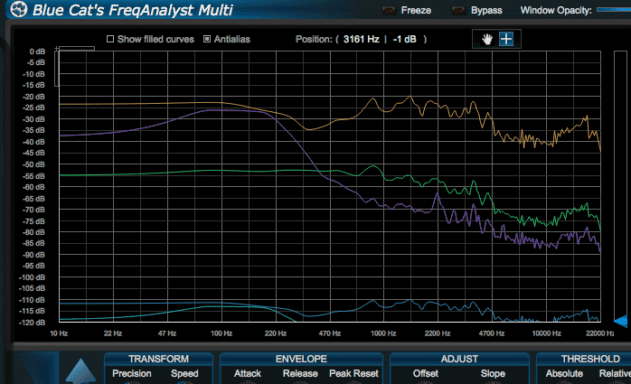Select the hand pan tool

[487, 39]
